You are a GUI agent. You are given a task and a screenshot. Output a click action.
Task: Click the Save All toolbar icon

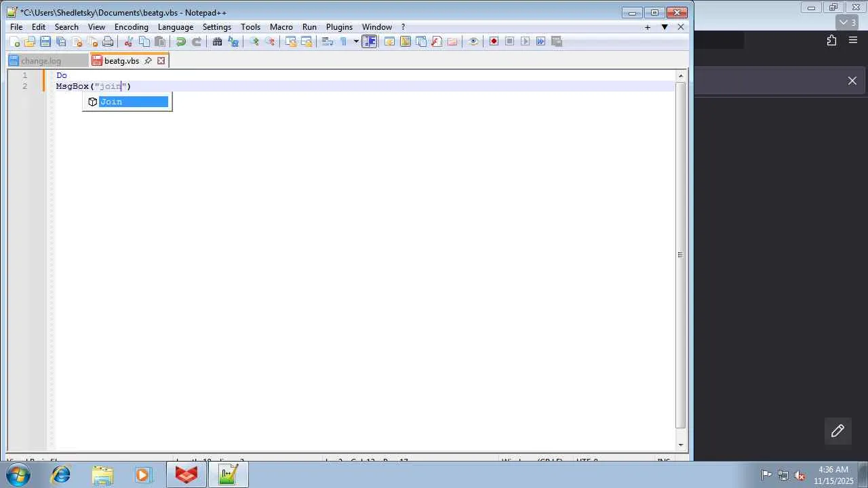point(61,41)
